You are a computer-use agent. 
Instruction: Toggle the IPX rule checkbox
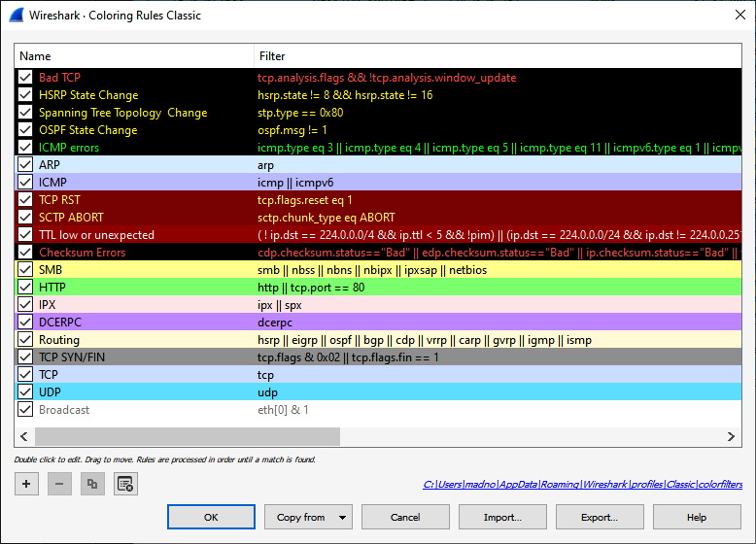point(25,305)
